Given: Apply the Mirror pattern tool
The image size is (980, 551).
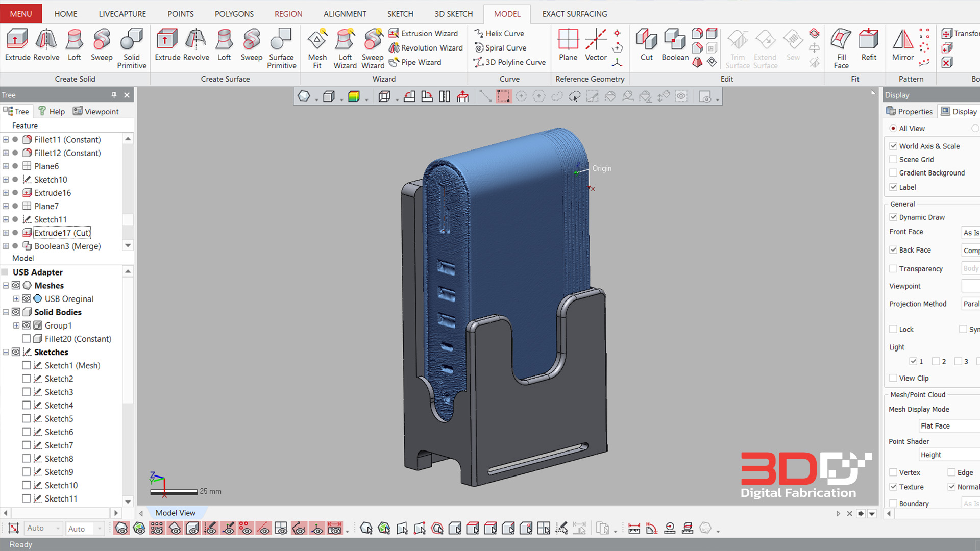Looking at the screenshot, I should pyautogui.click(x=902, y=45).
